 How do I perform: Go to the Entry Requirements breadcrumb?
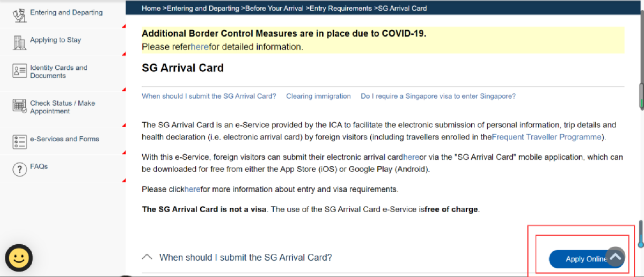coord(341,9)
